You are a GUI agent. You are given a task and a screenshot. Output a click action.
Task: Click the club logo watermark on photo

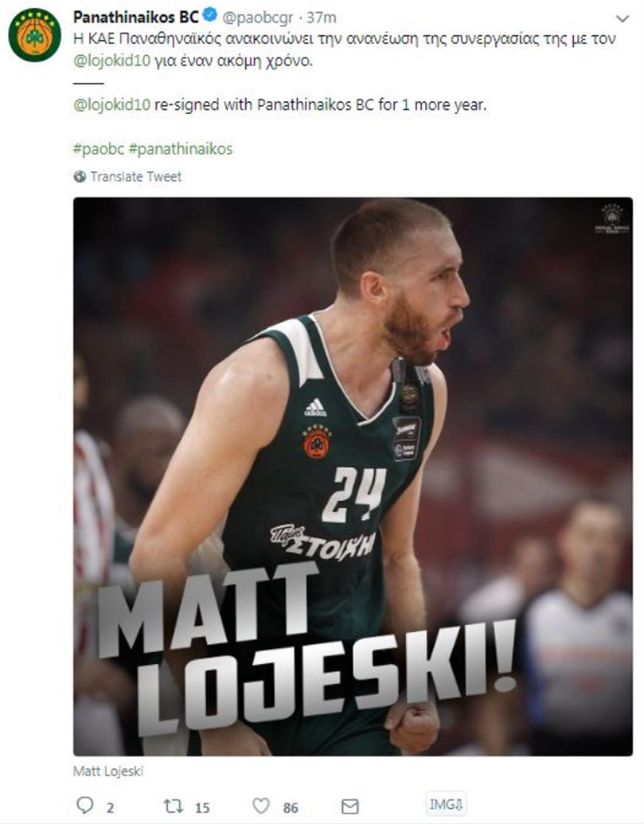[612, 219]
